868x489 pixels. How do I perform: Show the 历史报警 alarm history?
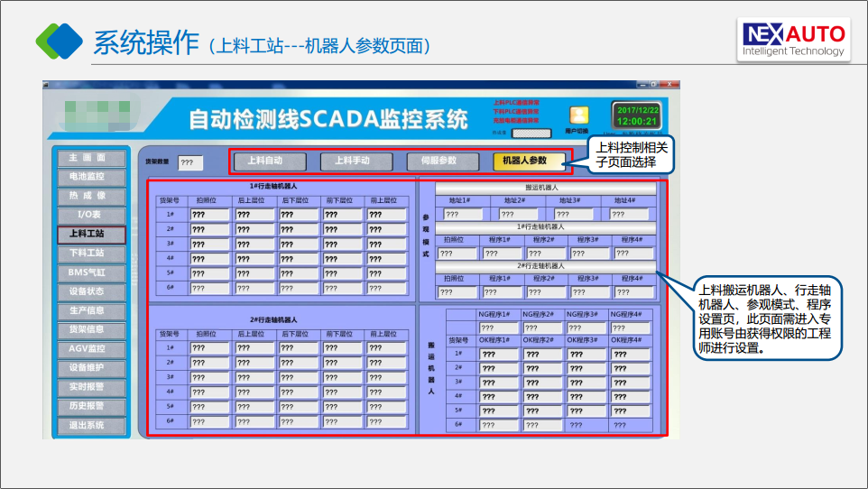coord(91,406)
